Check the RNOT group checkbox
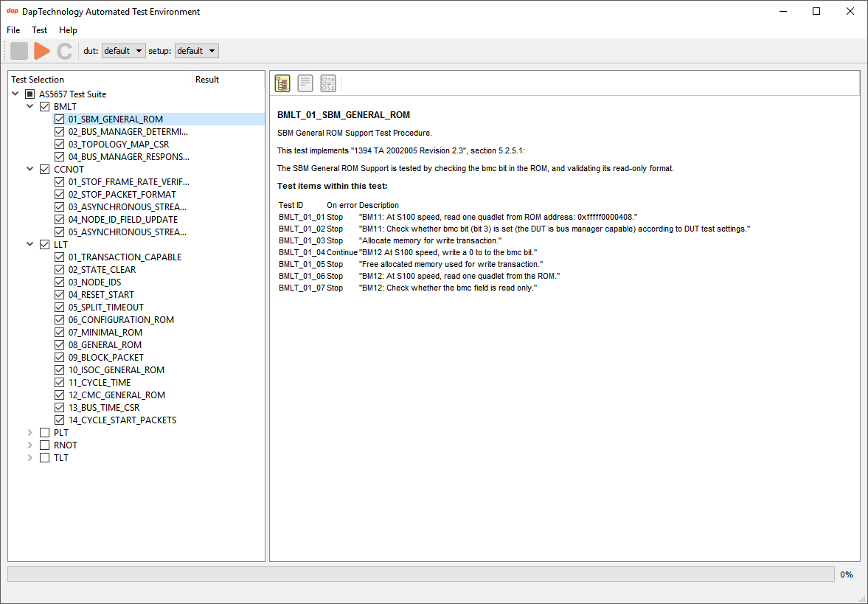The height and width of the screenshot is (604, 868). click(x=45, y=445)
